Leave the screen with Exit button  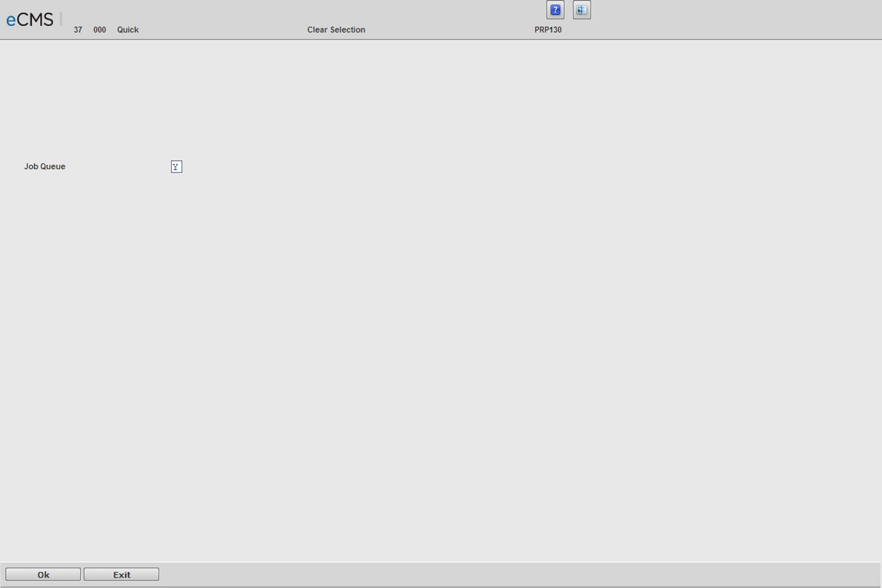coord(122,574)
